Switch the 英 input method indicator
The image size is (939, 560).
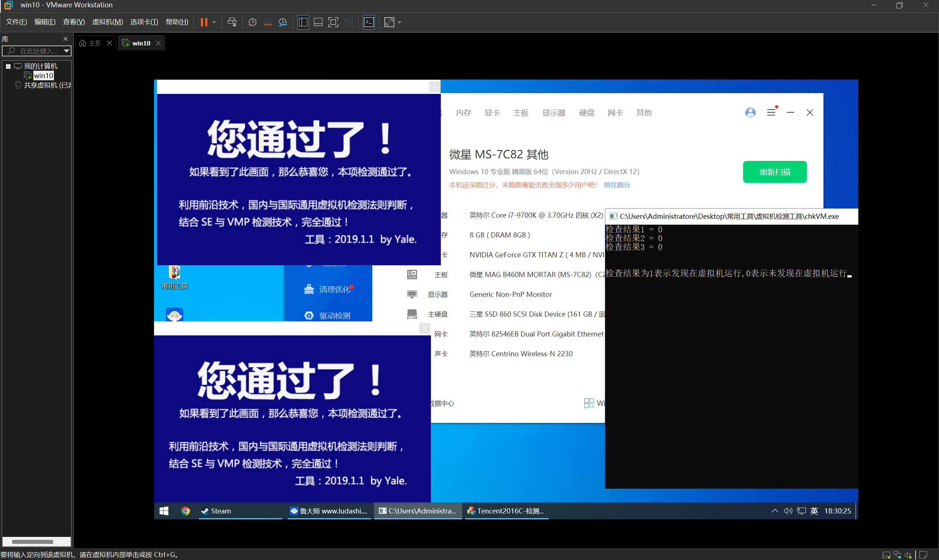point(814,511)
